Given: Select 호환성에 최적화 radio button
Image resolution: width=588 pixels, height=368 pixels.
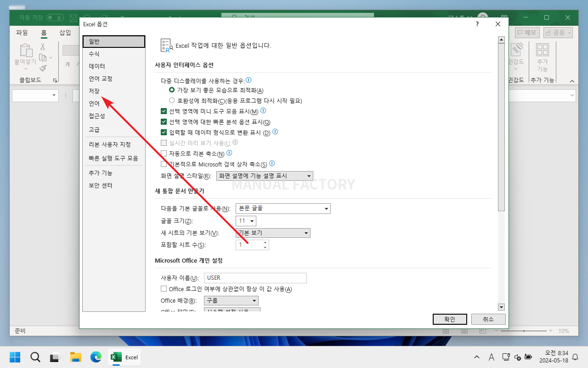Looking at the screenshot, I should click(172, 100).
